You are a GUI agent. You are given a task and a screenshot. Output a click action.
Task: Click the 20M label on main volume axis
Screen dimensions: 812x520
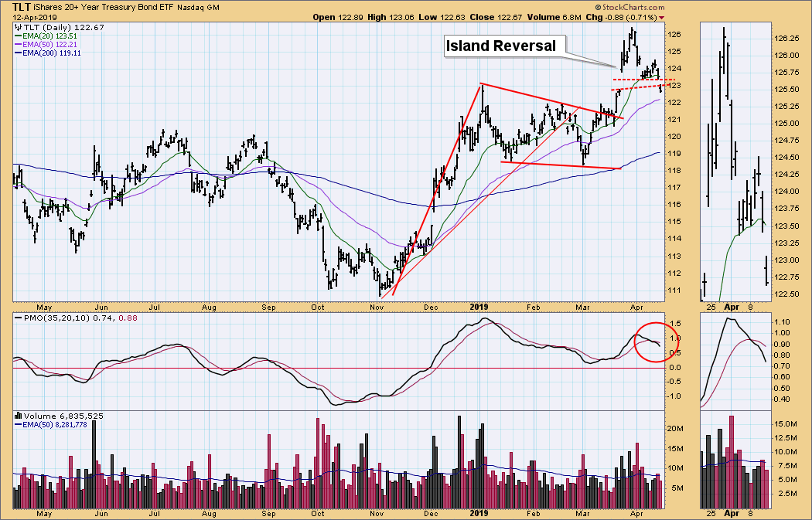[675, 428]
